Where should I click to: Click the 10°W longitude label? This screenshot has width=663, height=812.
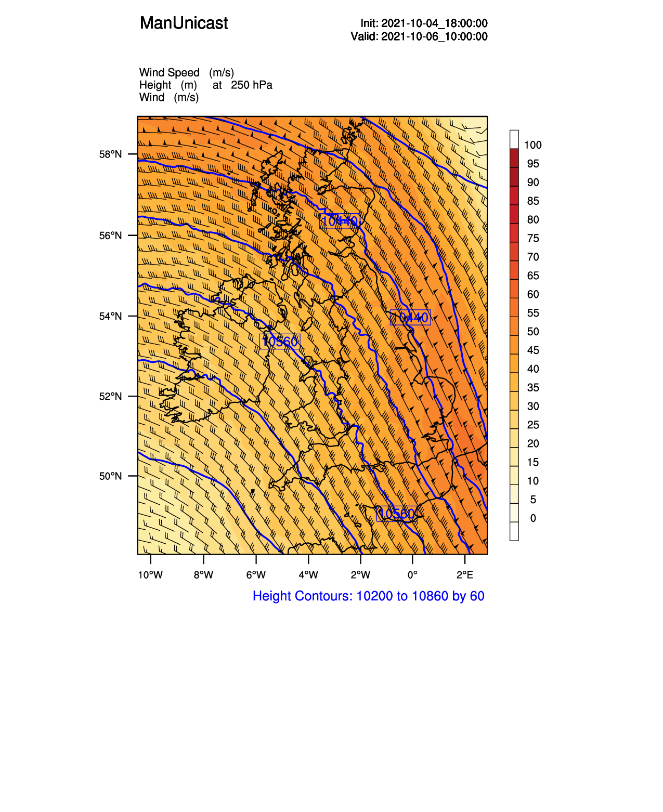[150, 575]
